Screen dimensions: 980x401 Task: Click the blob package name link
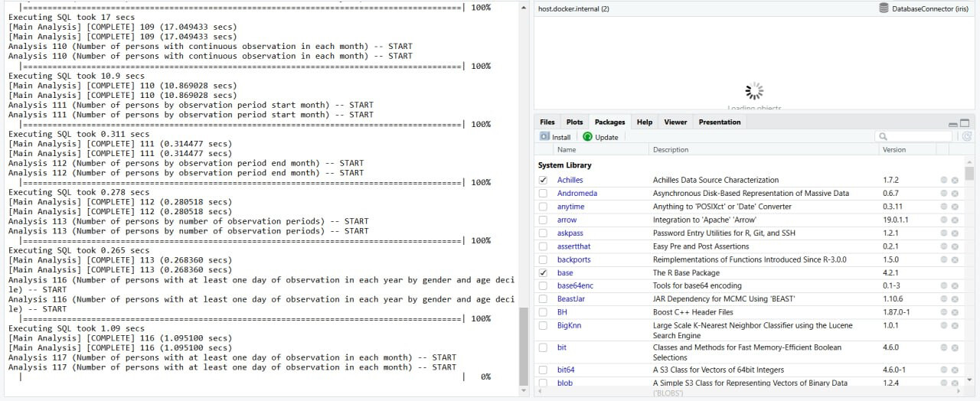pyautogui.click(x=565, y=383)
